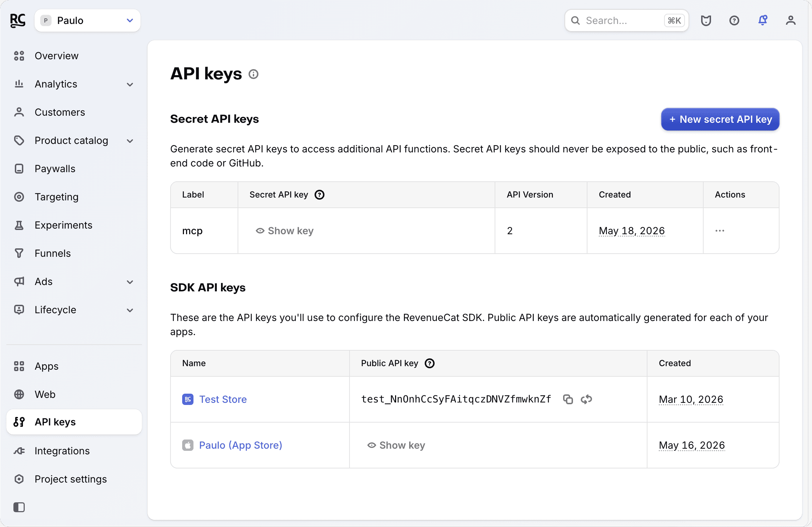This screenshot has width=812, height=527.
Task: Click the Funnels filter icon
Action: (19, 253)
